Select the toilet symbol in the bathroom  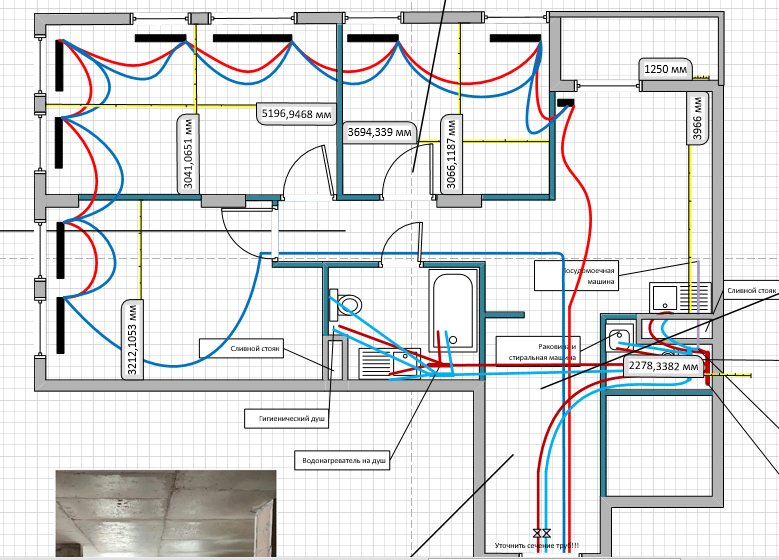click(345, 304)
